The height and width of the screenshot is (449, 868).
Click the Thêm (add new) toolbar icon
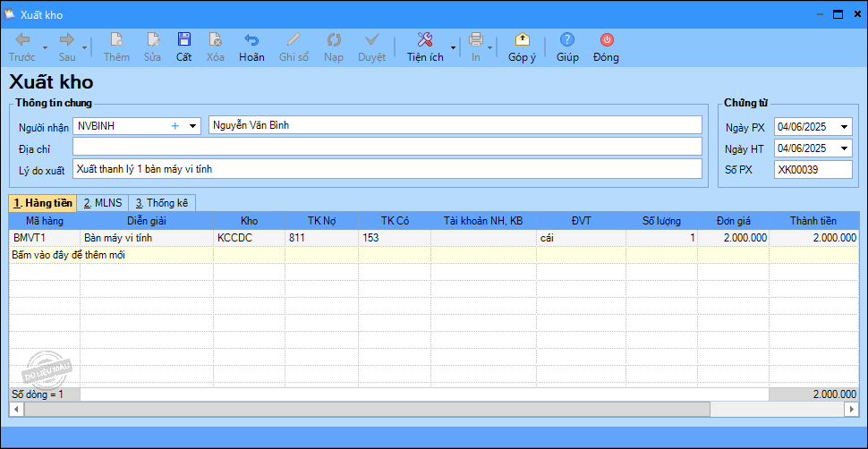(x=116, y=40)
